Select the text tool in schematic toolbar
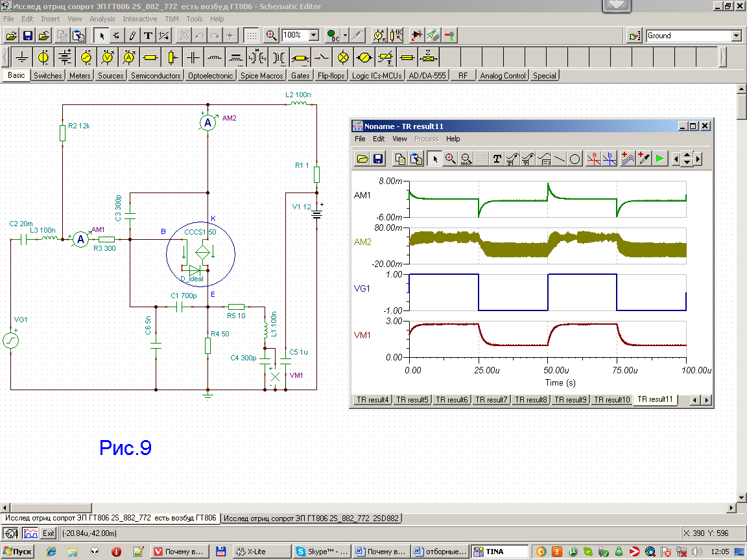747x560 pixels. pyautogui.click(x=148, y=36)
